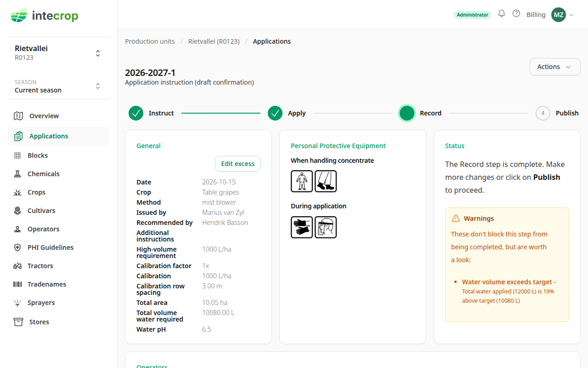Image resolution: width=588 pixels, height=368 pixels.
Task: Click the MZ user avatar
Action: (x=559, y=15)
